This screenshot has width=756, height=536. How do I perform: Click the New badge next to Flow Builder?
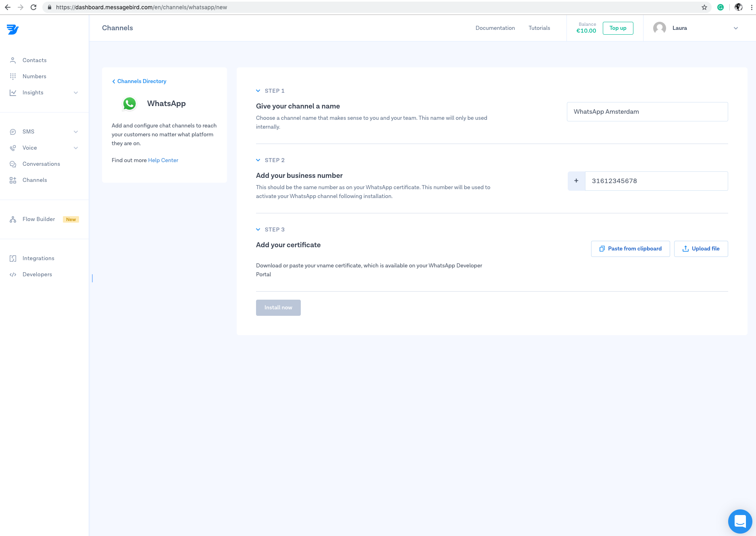tap(71, 219)
